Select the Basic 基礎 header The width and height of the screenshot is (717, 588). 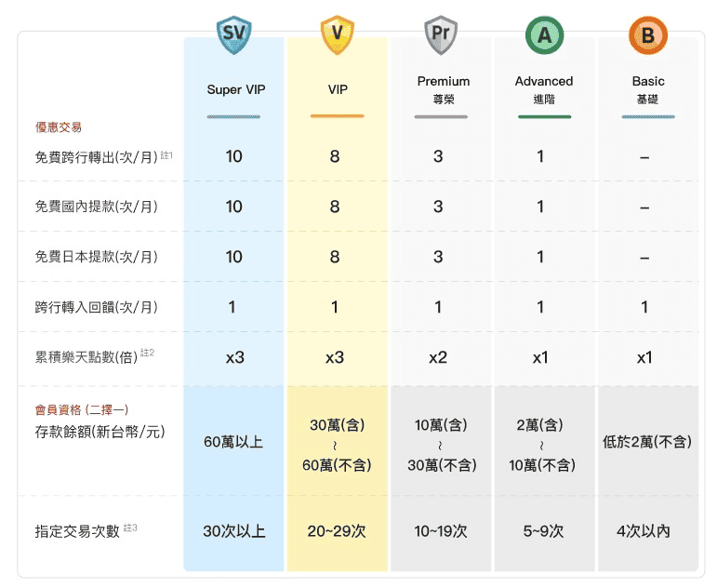point(648,90)
